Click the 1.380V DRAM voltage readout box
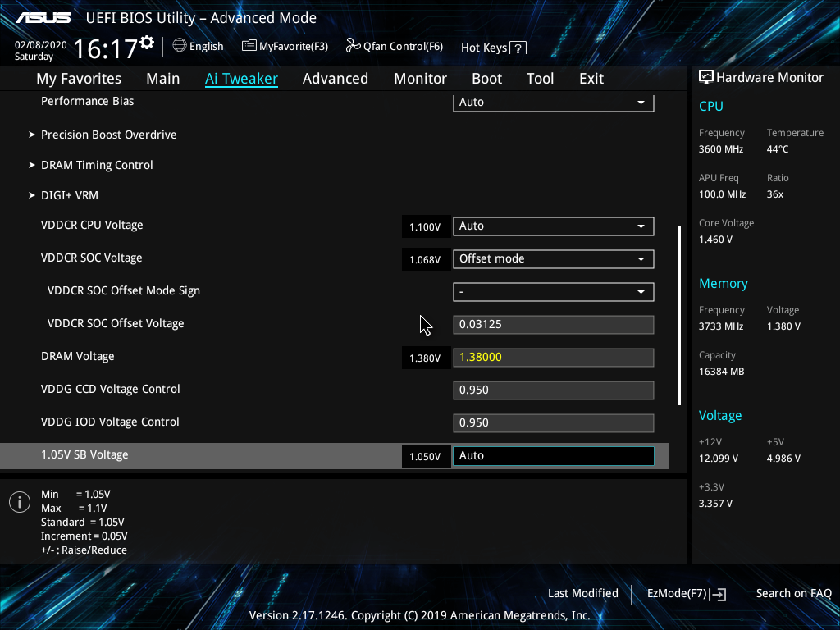The height and width of the screenshot is (630, 840). click(426, 358)
